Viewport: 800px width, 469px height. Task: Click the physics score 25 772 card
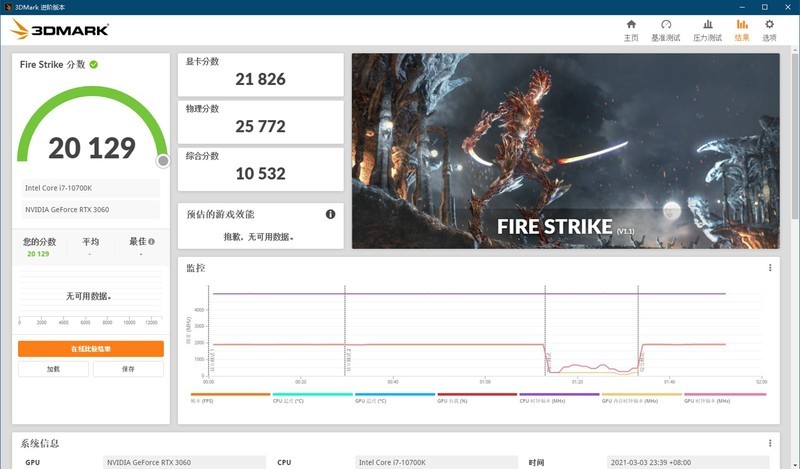260,122
